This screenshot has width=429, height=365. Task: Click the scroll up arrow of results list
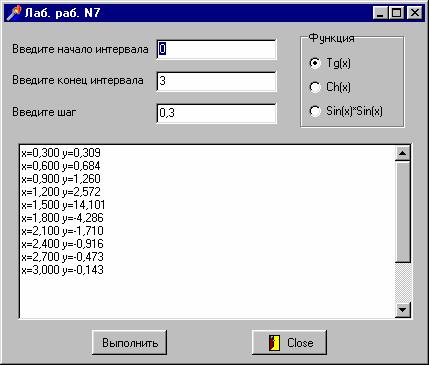[403, 153]
